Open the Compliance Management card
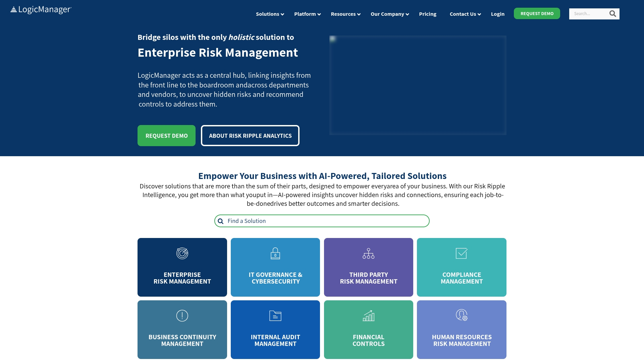644x362 pixels. [462, 267]
